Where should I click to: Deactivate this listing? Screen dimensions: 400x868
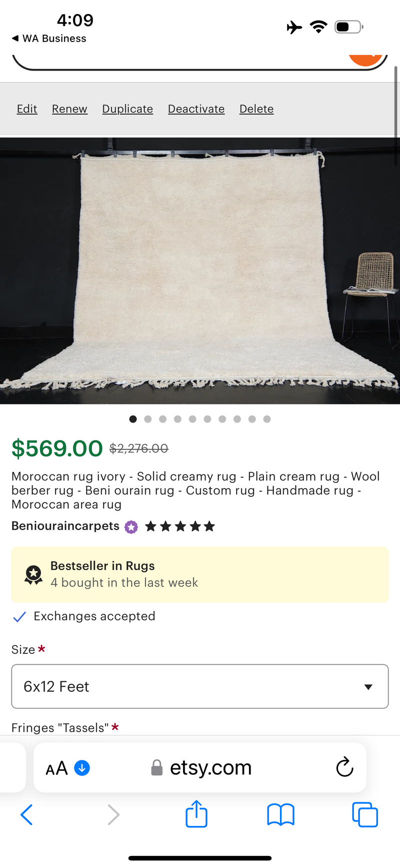[196, 109]
